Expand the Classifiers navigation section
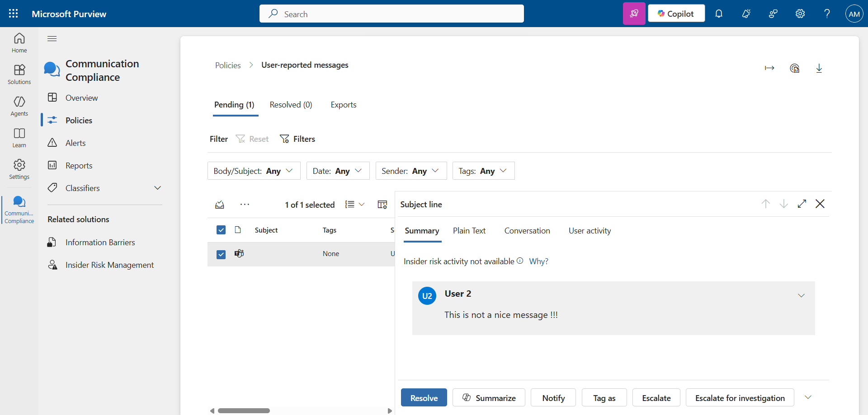Screen dimensions: 868x415 tap(157, 188)
